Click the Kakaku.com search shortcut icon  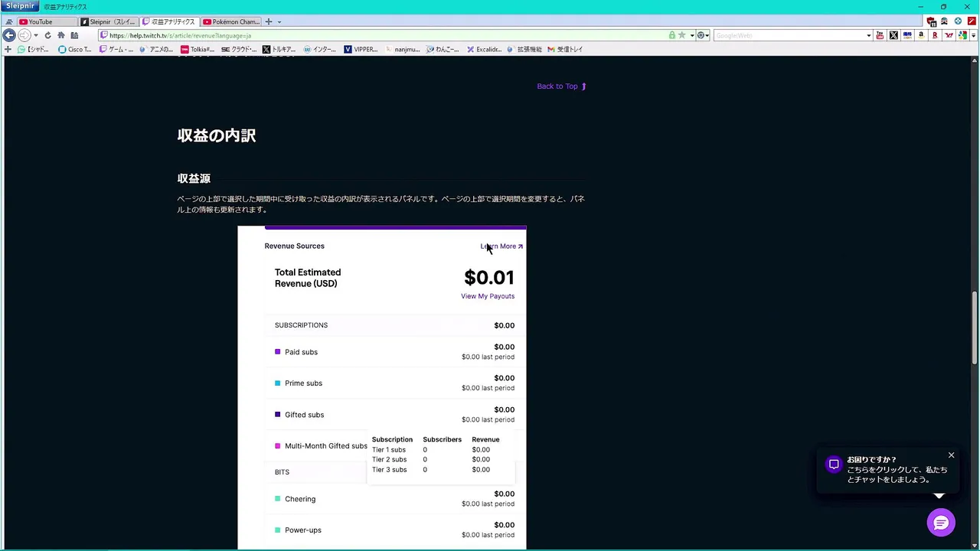[x=907, y=35]
